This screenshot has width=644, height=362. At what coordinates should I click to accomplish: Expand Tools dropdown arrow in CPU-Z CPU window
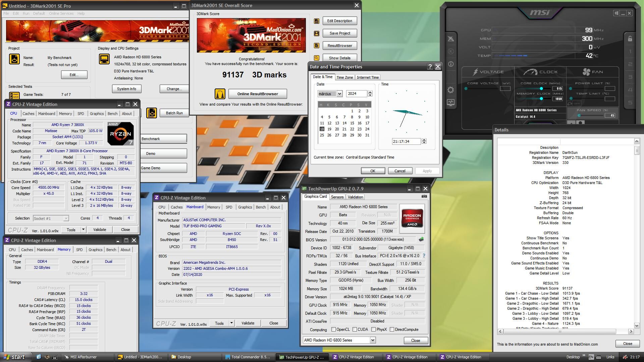83,230
